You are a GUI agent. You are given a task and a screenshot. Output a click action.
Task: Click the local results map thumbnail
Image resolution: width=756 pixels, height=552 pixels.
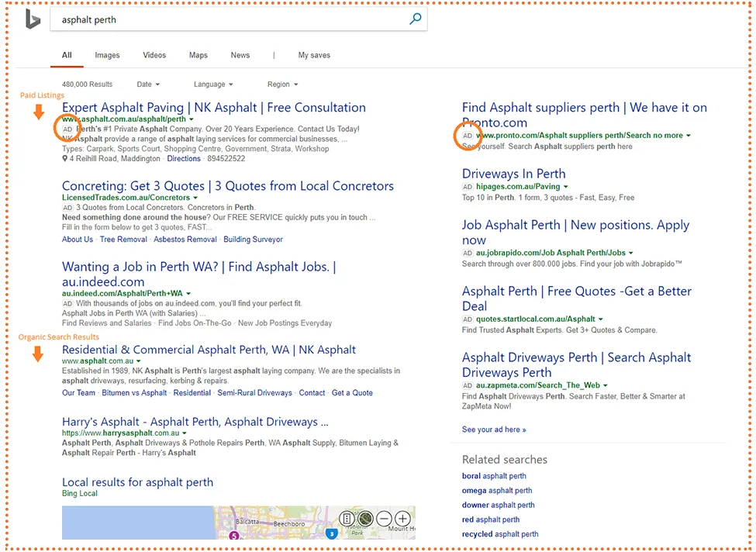click(239, 523)
